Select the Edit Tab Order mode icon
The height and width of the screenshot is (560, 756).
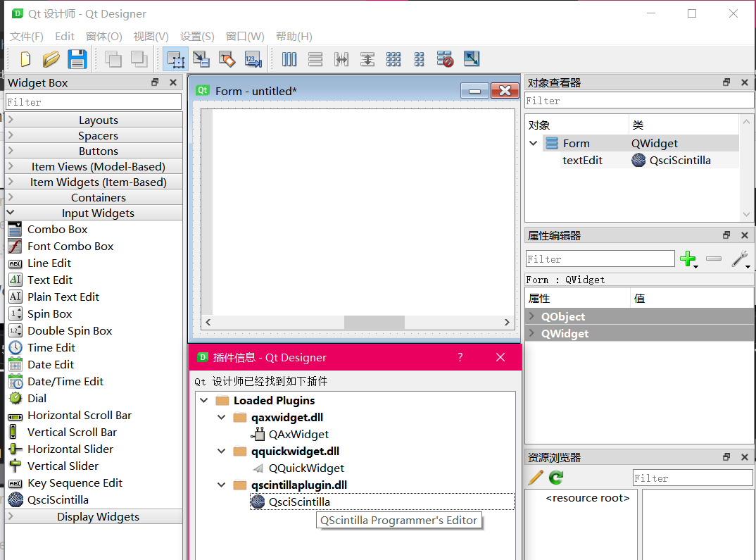click(x=253, y=59)
